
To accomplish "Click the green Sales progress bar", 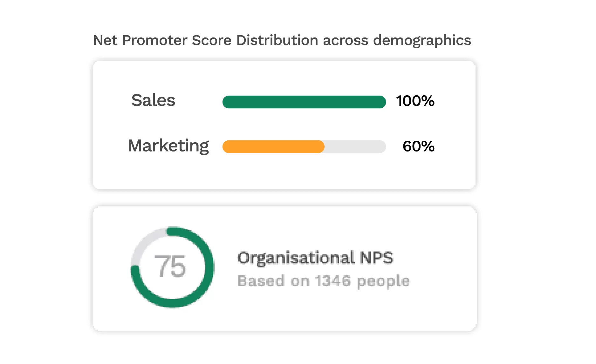I will pyautogui.click(x=304, y=102).
